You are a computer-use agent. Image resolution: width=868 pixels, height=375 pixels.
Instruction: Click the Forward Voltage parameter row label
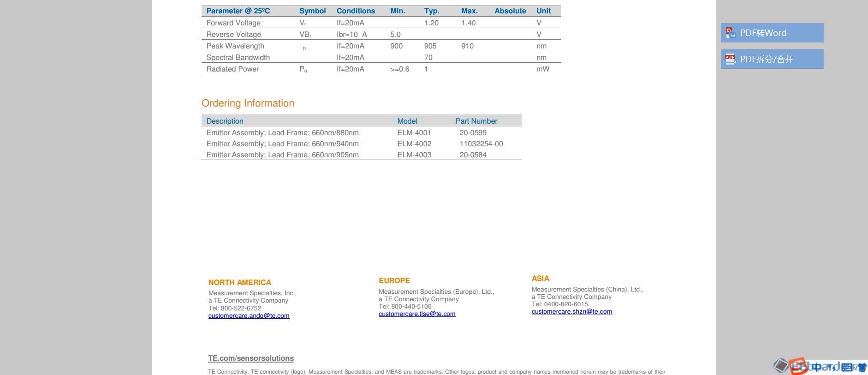(x=233, y=23)
